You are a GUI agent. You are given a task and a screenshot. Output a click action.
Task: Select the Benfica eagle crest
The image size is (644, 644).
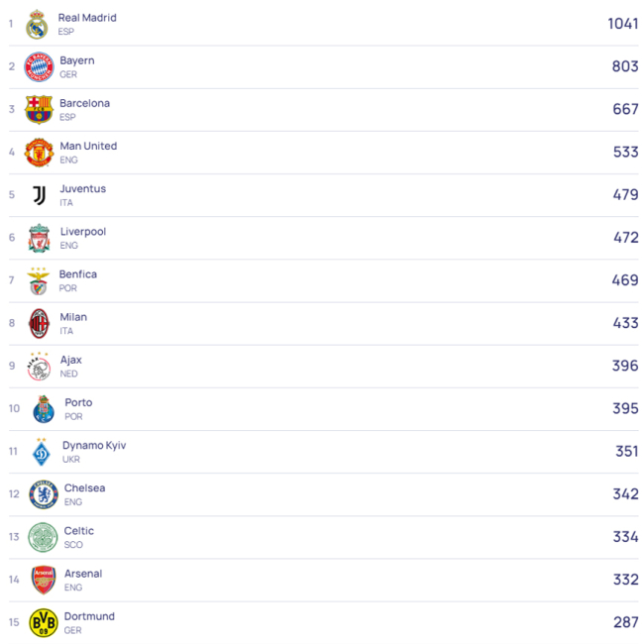click(39, 281)
